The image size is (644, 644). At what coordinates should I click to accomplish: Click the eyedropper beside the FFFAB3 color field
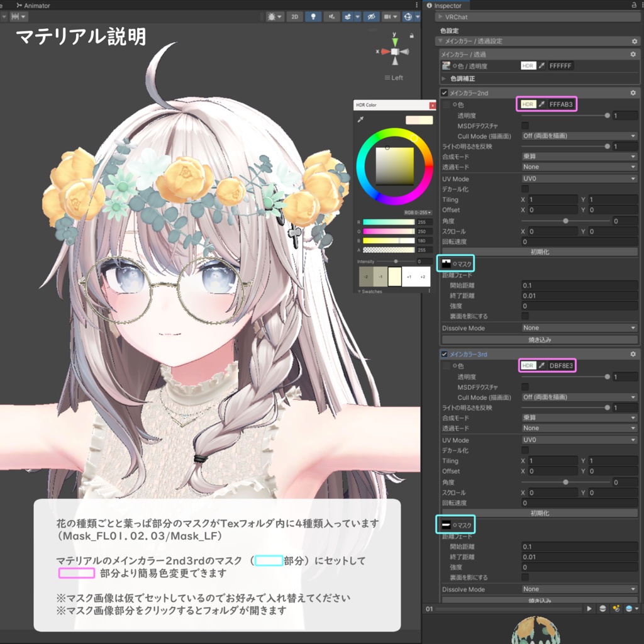(541, 104)
